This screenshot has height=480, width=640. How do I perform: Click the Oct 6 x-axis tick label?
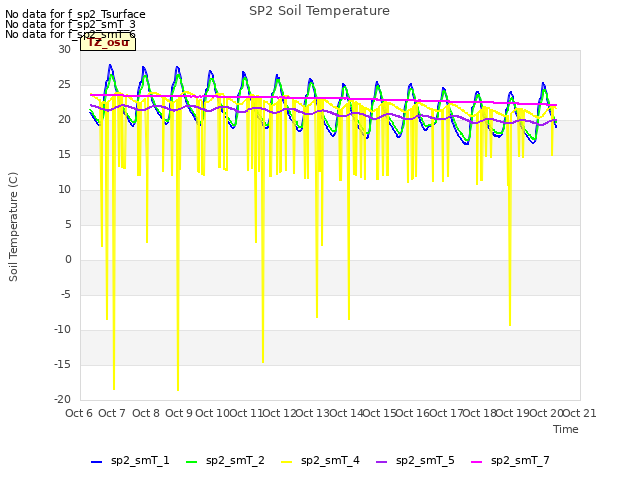pyautogui.click(x=79, y=413)
